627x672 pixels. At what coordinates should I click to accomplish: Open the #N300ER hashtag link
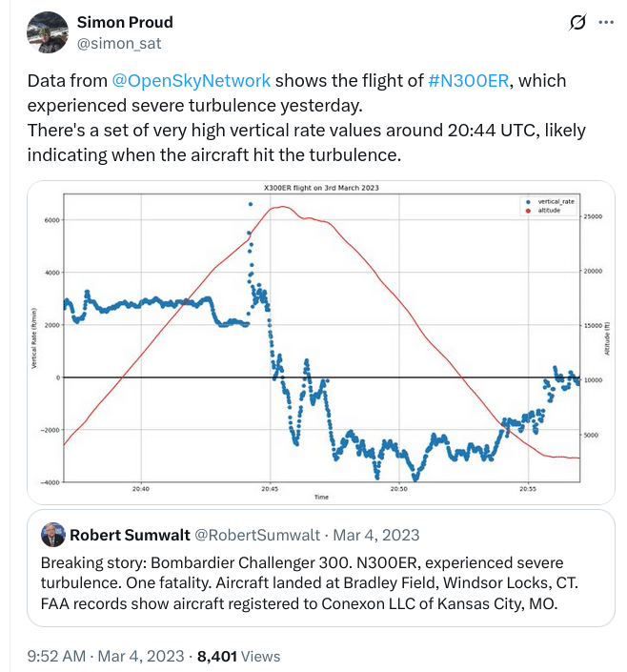tap(469, 81)
